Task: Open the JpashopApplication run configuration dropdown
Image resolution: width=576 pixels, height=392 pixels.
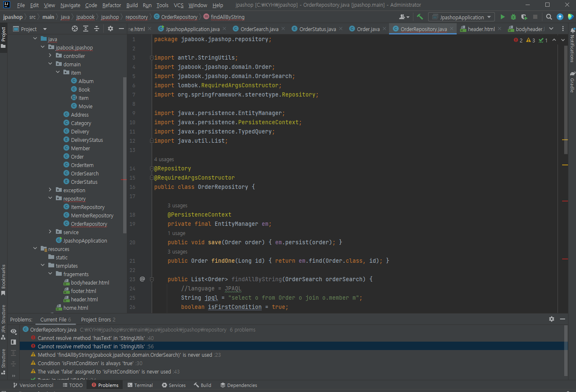Action: pos(462,17)
